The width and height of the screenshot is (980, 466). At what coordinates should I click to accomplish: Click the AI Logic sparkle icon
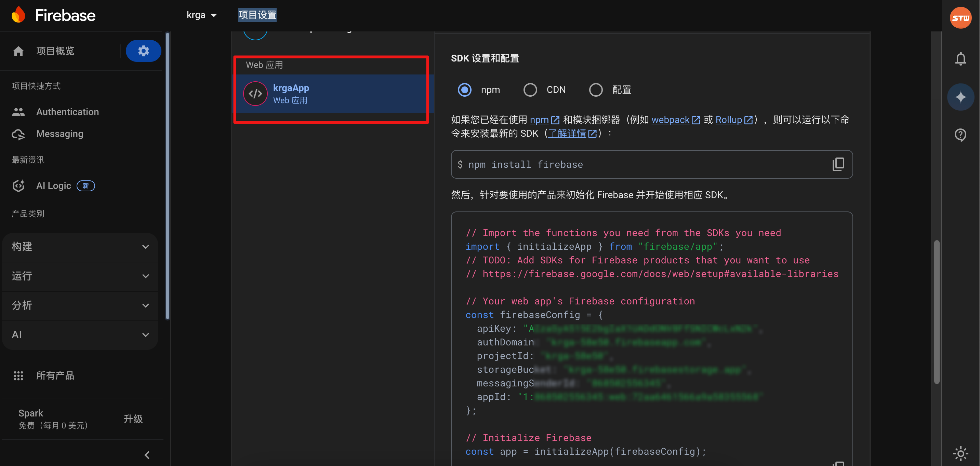click(x=18, y=186)
